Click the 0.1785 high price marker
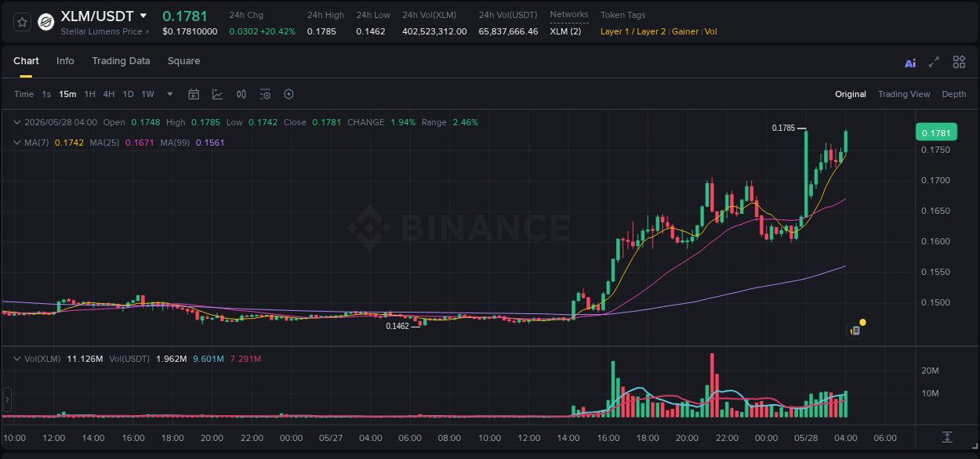This screenshot has width=980, height=459. (783, 128)
